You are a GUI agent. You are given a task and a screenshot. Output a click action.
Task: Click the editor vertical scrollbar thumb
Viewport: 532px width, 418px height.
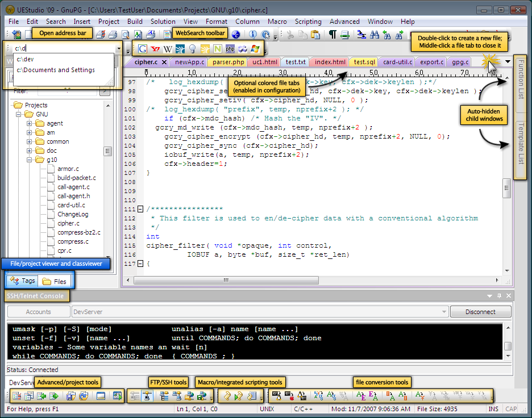click(506, 188)
